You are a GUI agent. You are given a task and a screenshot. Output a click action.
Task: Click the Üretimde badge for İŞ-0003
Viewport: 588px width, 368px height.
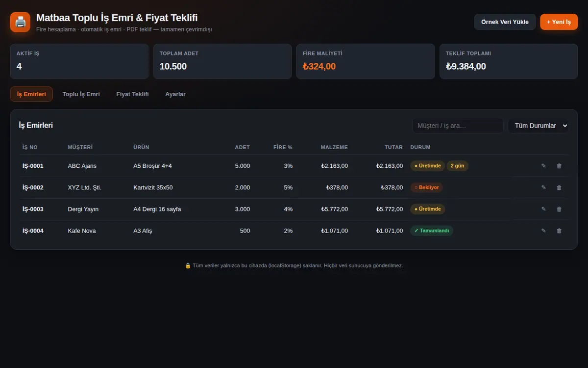(428, 209)
